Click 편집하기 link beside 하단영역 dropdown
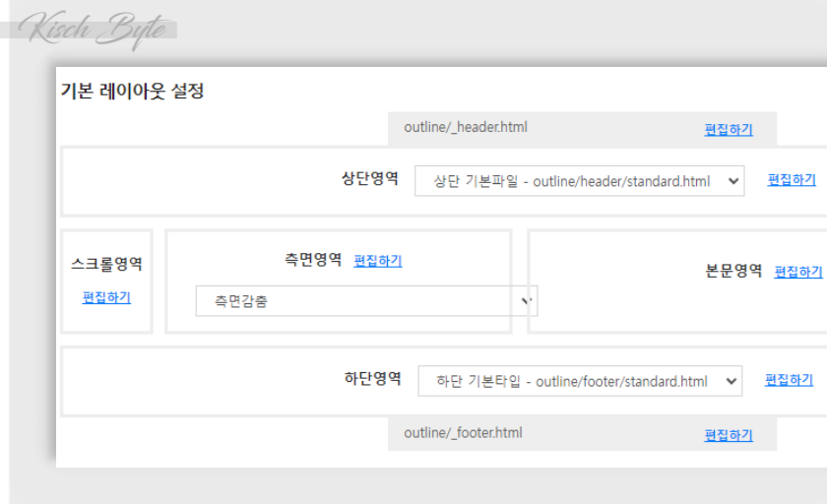The width and height of the screenshot is (827, 504). coord(789,380)
